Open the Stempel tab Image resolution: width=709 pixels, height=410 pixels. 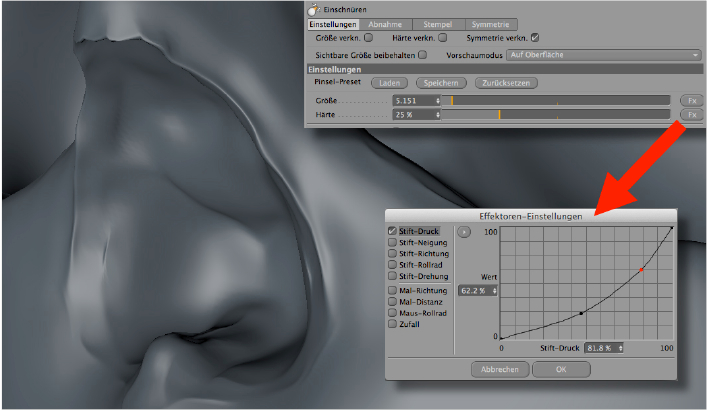click(439, 23)
